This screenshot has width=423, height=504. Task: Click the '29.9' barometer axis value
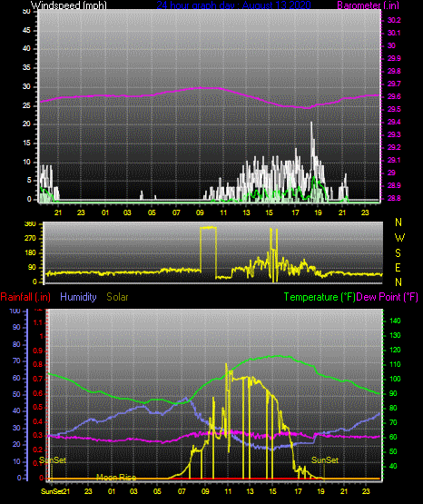tap(394, 58)
